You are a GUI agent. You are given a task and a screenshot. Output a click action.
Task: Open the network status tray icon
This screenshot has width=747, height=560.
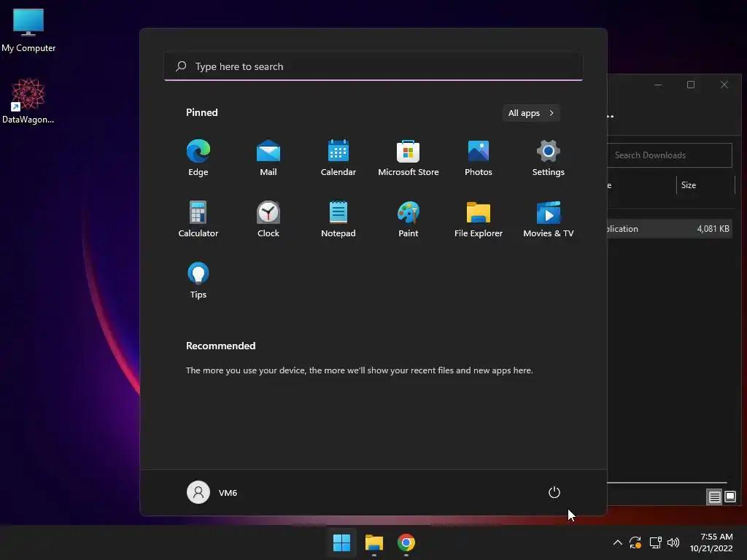(x=656, y=542)
